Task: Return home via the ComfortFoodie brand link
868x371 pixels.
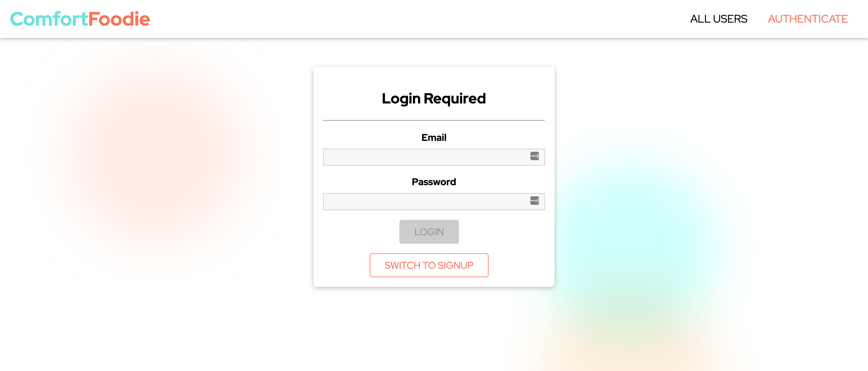Action: pos(80,19)
